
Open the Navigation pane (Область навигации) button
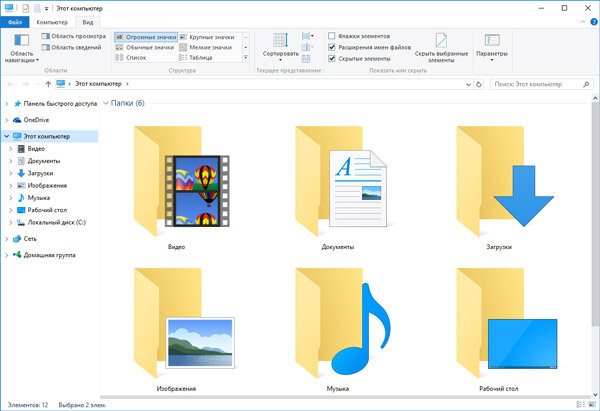coord(21,48)
